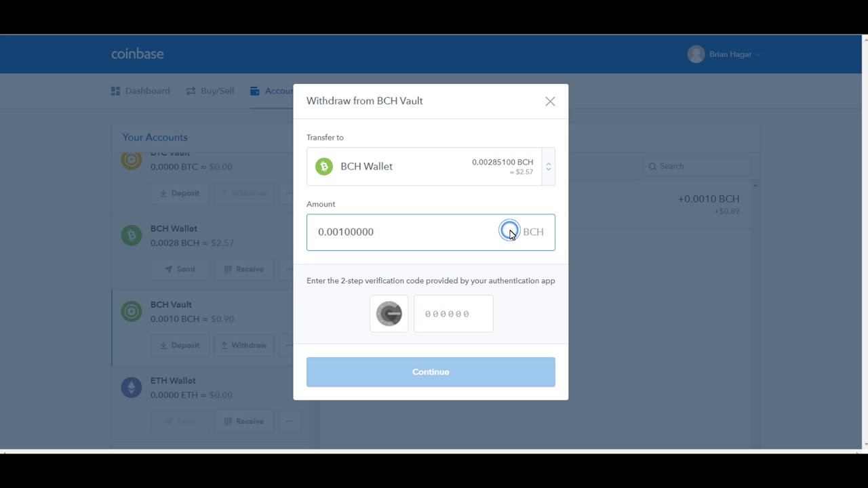This screenshot has width=868, height=488.
Task: Click the ETH Wallet account name
Action: pyautogui.click(x=173, y=380)
